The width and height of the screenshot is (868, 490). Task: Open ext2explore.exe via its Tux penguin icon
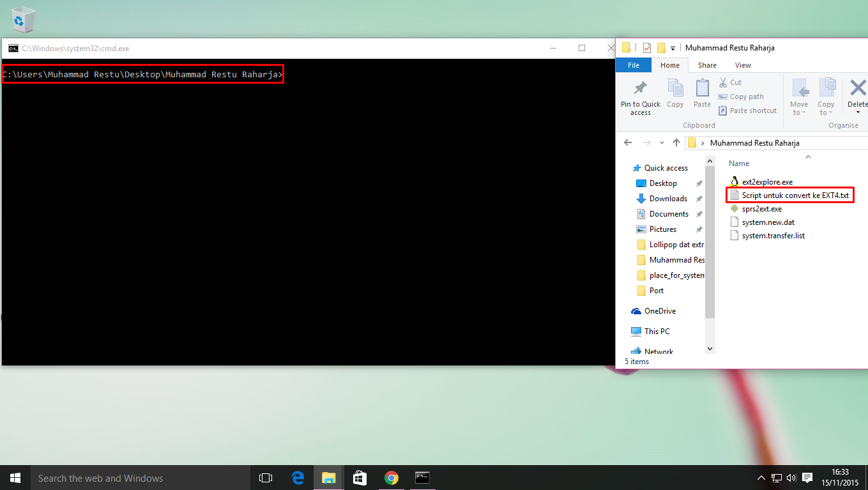coord(735,181)
